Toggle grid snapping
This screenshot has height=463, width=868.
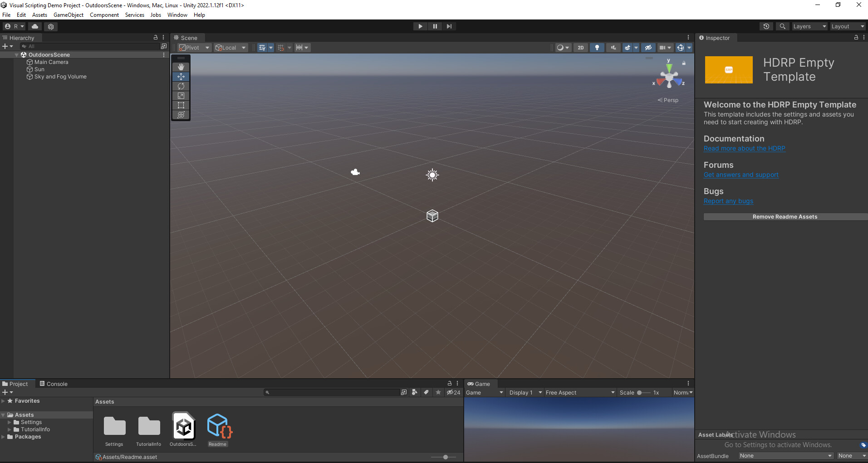click(281, 48)
